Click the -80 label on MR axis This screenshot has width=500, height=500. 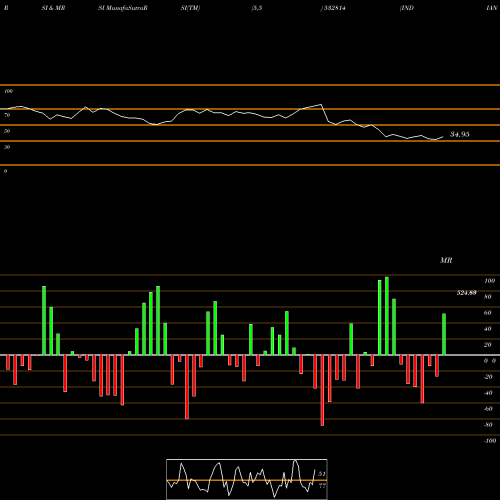(x=488, y=425)
